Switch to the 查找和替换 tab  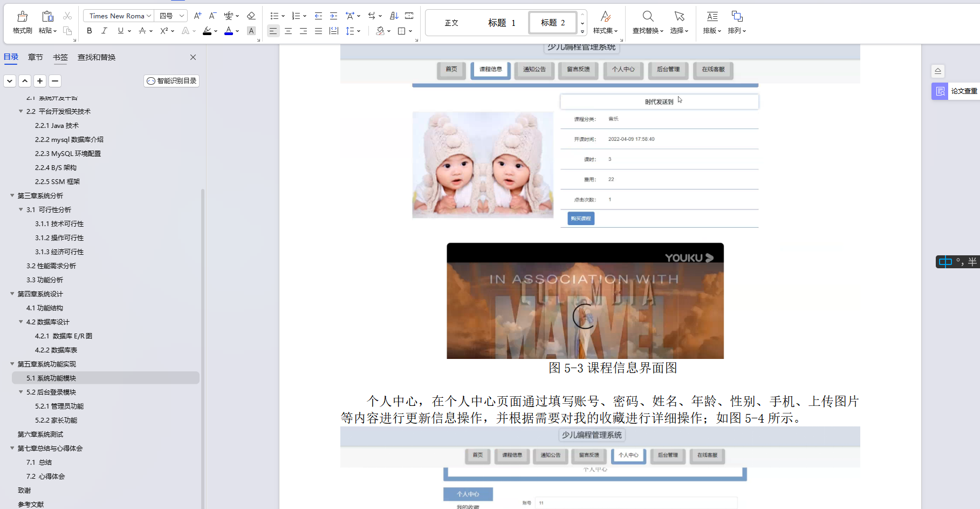click(x=97, y=57)
